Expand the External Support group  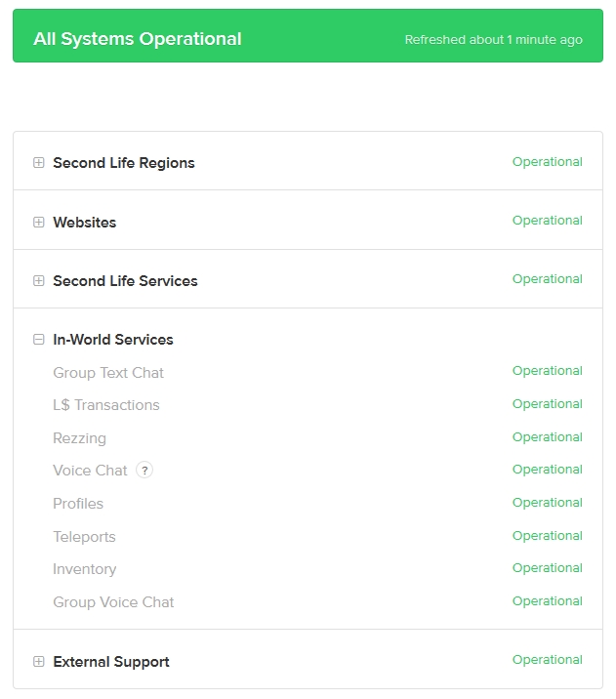[x=39, y=662]
